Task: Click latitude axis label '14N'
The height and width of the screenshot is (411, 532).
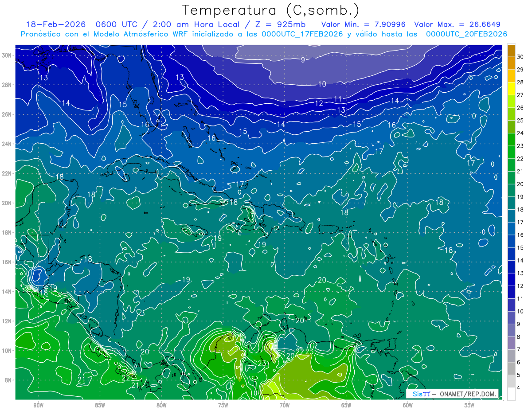Action: [8, 292]
